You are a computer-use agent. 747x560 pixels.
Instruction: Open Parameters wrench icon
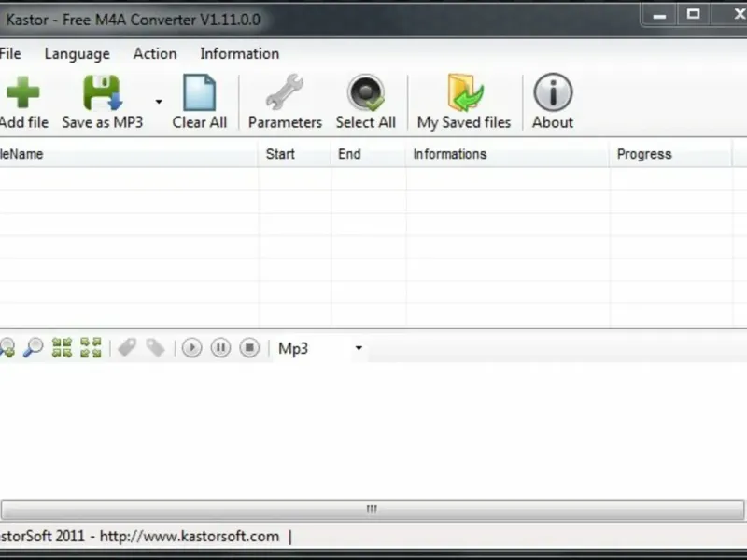[285, 91]
